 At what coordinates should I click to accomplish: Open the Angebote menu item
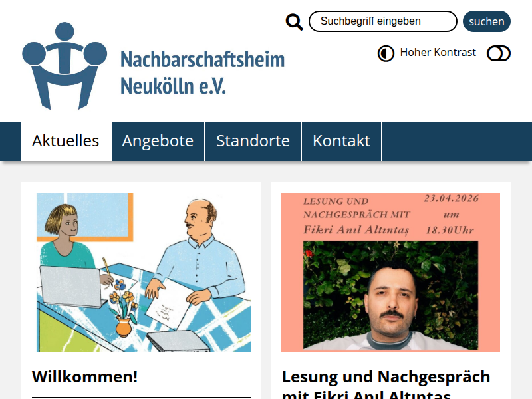(x=158, y=141)
